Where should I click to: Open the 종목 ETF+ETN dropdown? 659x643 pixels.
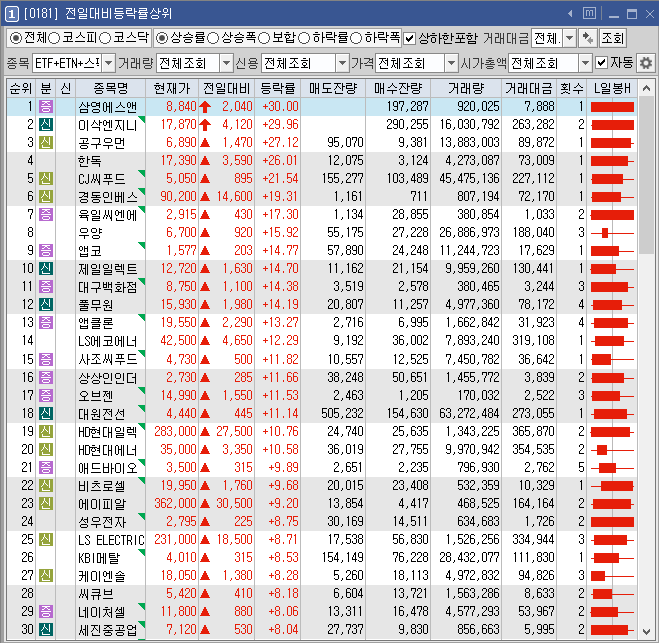click(x=108, y=63)
